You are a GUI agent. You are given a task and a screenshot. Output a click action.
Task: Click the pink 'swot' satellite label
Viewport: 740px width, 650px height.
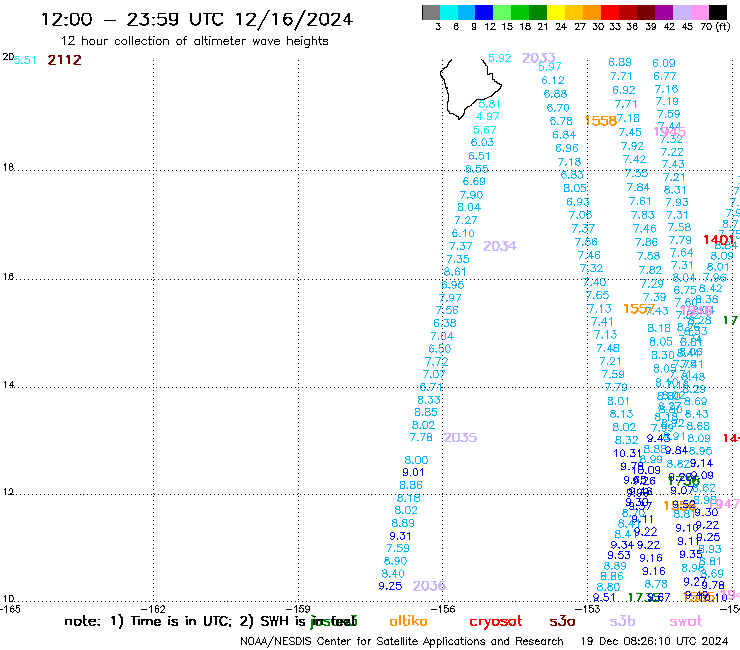[685, 622]
